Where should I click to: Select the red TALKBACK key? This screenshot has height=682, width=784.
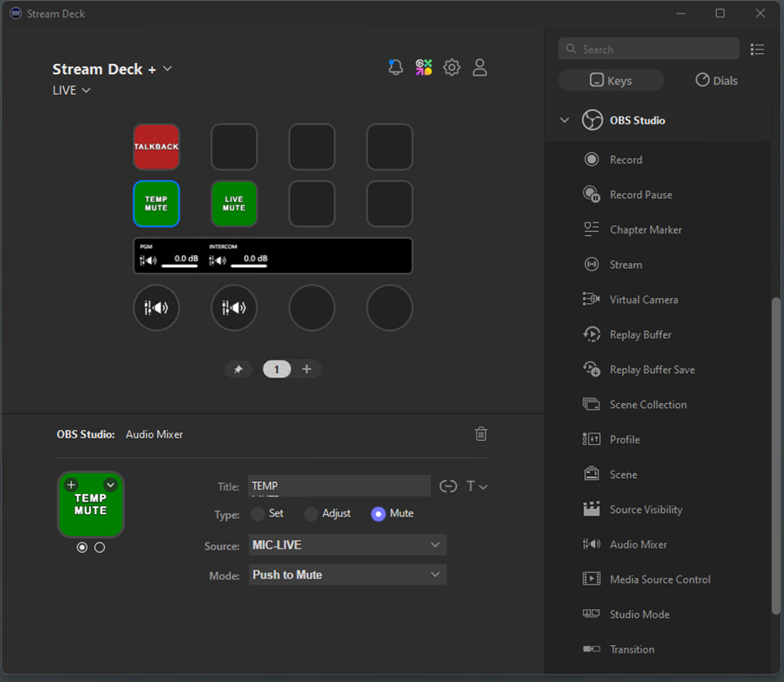pyautogui.click(x=156, y=147)
